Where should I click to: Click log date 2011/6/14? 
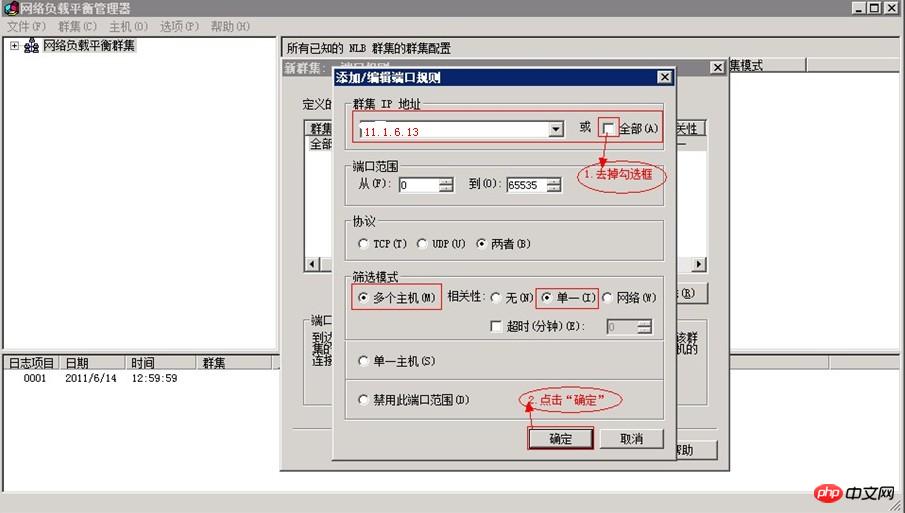91,379
